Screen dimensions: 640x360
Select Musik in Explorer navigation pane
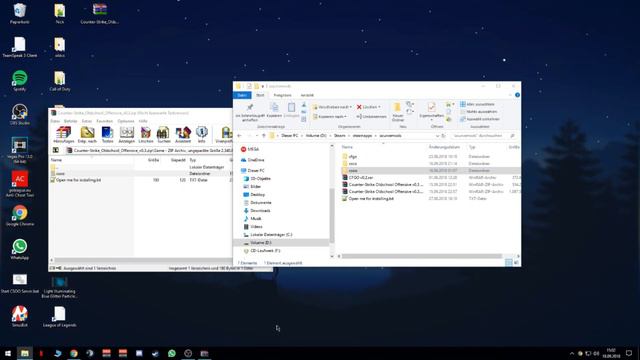click(x=253, y=219)
